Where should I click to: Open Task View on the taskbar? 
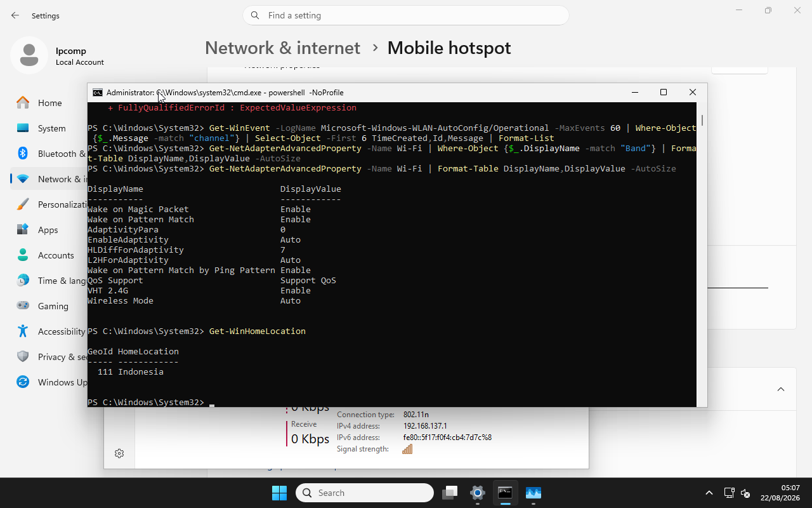point(450,493)
